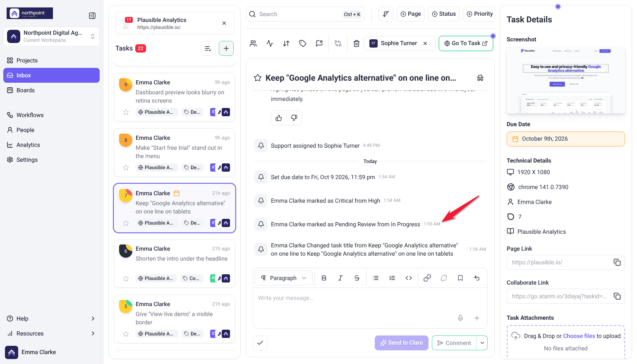Screen dimensions: 637x364
Task: Open the tag icon in task toolbar
Action: [x=303, y=43]
